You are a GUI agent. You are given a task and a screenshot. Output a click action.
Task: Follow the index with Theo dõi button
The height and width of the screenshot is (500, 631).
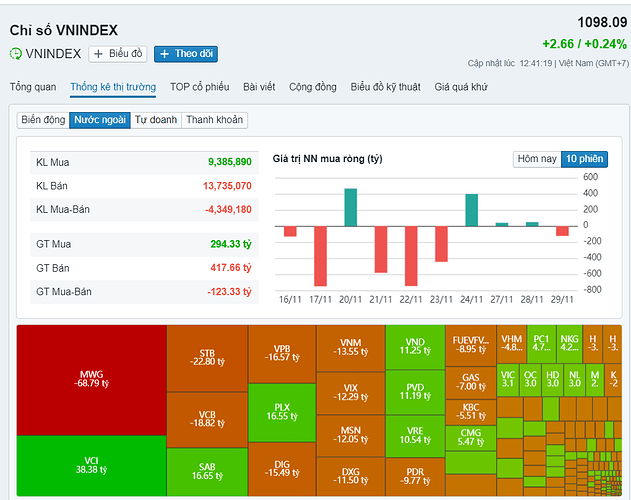tap(186, 54)
